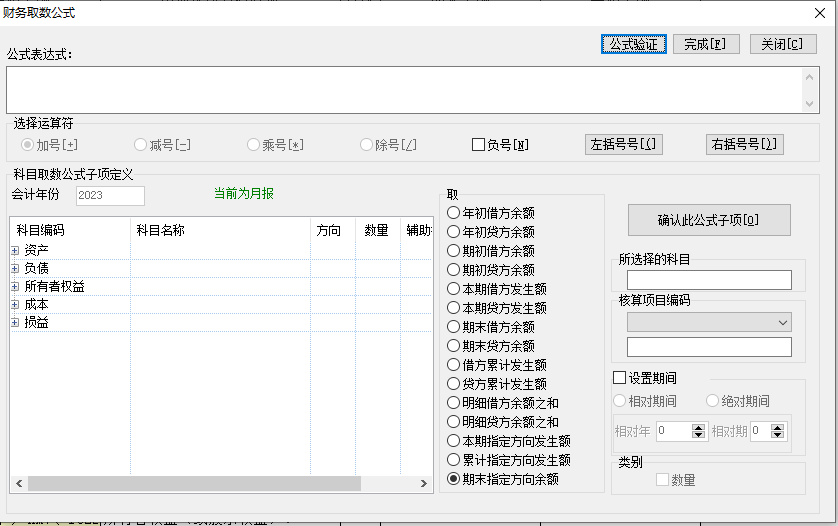Select the 资产 row label

[x=36, y=250]
